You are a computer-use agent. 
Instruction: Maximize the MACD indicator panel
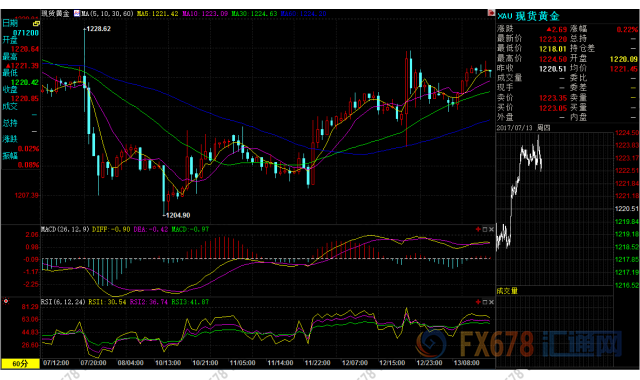point(485,229)
